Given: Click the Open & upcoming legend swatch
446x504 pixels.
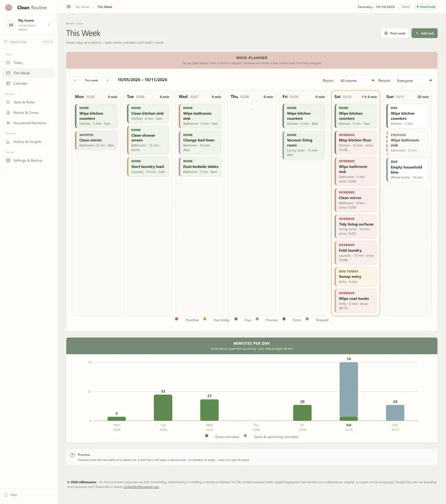Looking at the screenshot, I should (245, 436).
